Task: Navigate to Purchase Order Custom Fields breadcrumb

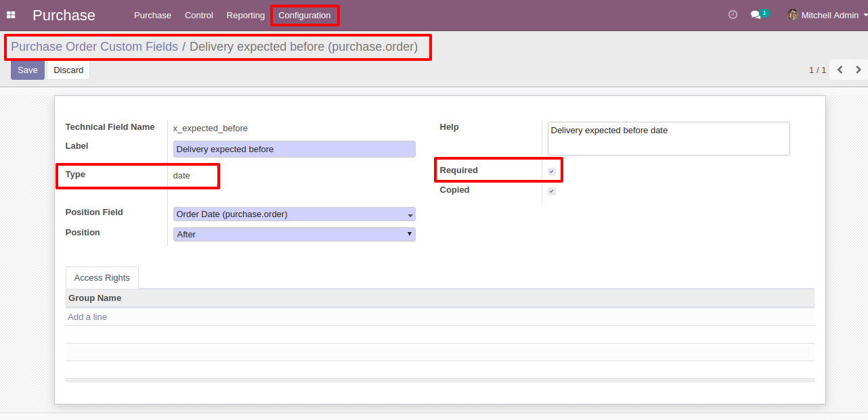Action: [x=94, y=47]
